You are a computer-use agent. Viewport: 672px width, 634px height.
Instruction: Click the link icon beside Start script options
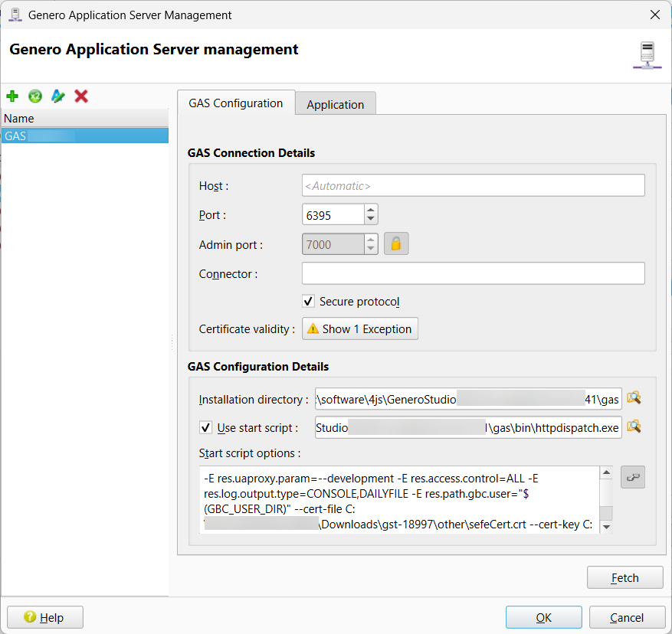632,476
